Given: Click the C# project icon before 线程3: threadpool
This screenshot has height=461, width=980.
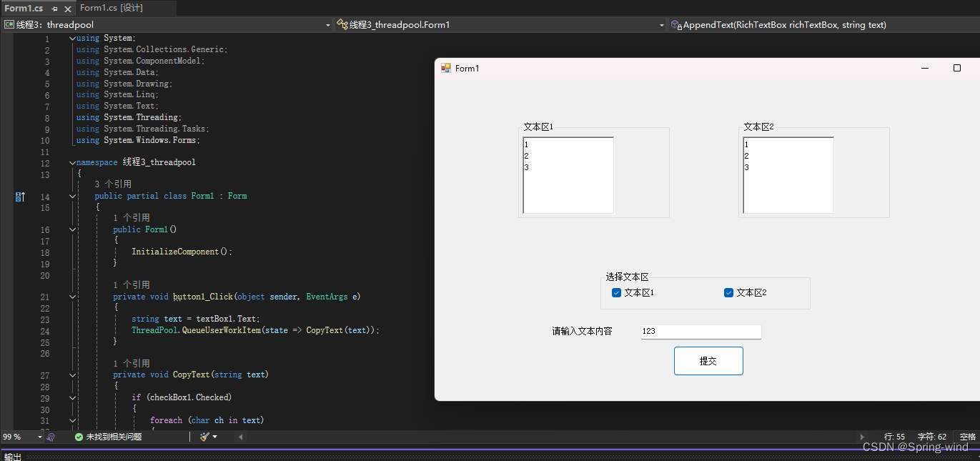Looking at the screenshot, I should click(8, 24).
